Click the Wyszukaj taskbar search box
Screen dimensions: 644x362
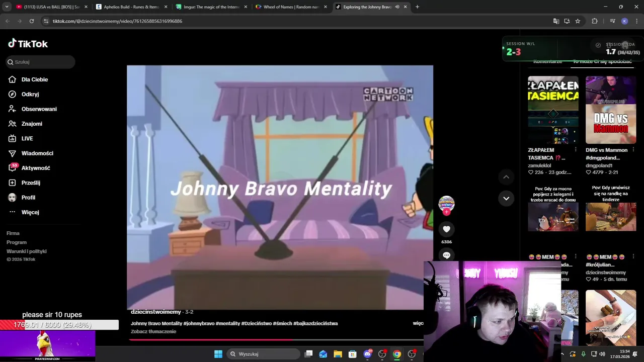263,354
